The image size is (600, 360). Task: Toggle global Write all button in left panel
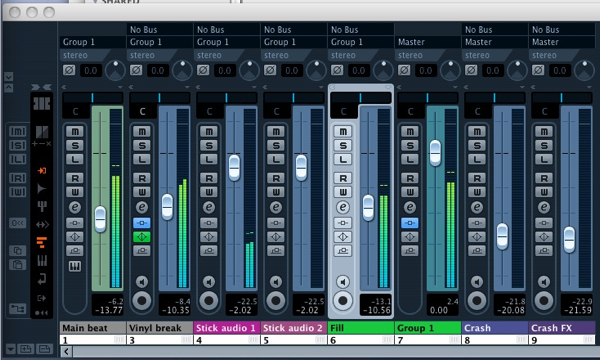pos(18,192)
